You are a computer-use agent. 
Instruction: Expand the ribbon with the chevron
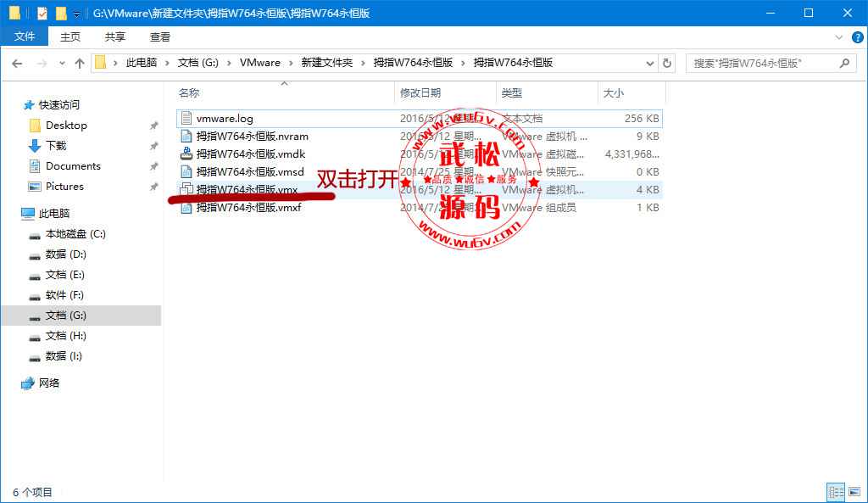tap(839, 37)
